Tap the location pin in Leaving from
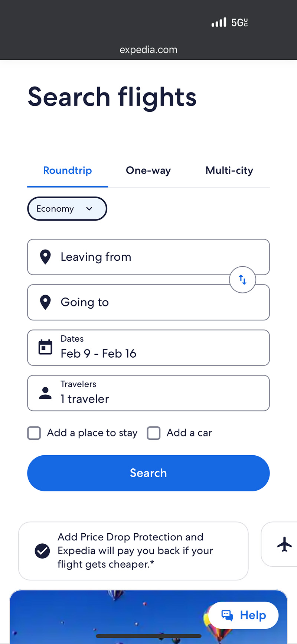Screen dimensions: 297x644 click(45, 257)
